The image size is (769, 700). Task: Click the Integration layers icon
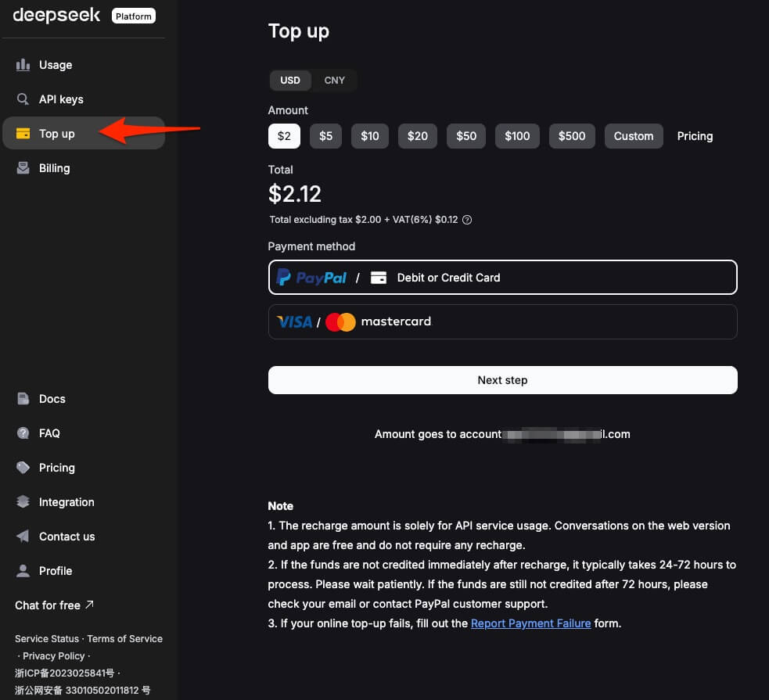(23, 501)
